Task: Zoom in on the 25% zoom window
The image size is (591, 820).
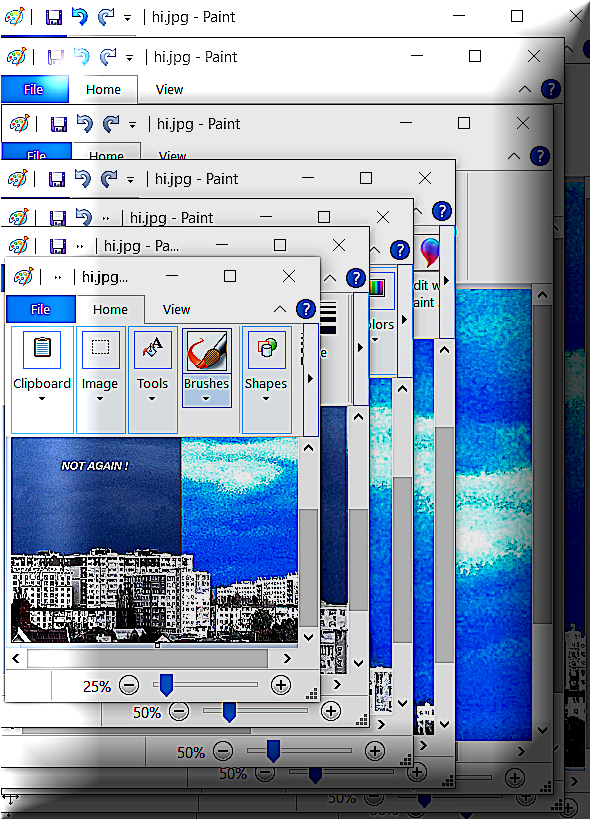Action: pyautogui.click(x=281, y=685)
